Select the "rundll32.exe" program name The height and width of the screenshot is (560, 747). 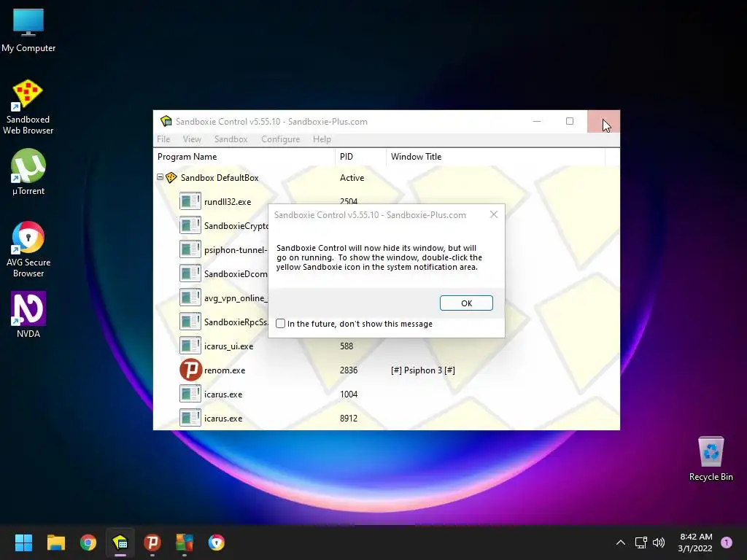pyautogui.click(x=228, y=202)
